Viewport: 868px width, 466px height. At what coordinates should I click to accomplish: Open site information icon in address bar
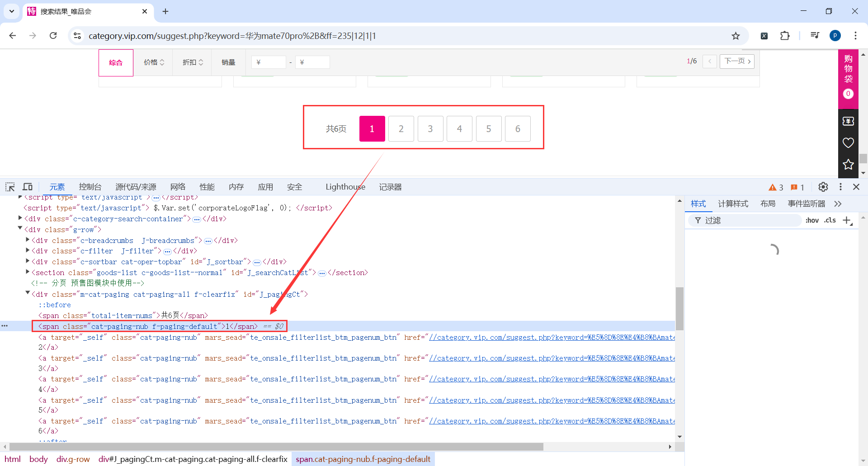(77, 36)
